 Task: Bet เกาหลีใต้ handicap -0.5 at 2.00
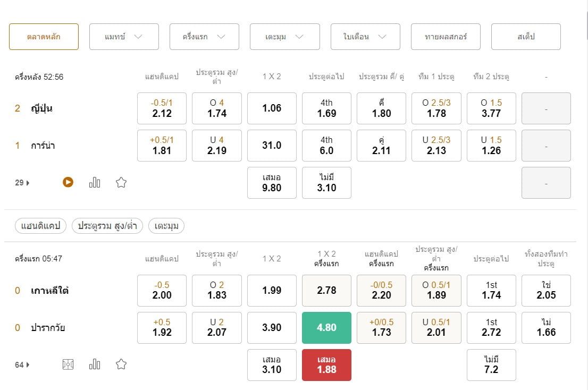click(162, 291)
